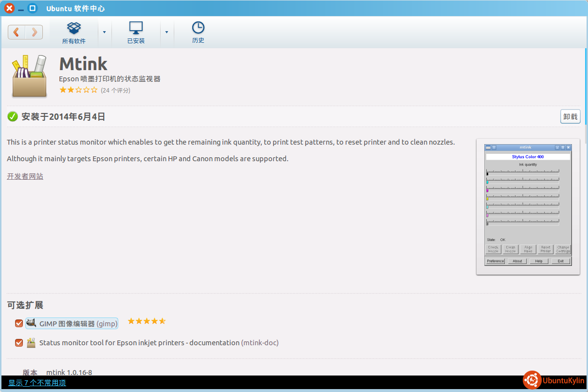Open the Mtink screenshot thumbnail
Viewport: 588px width, 392px height.
click(x=528, y=206)
